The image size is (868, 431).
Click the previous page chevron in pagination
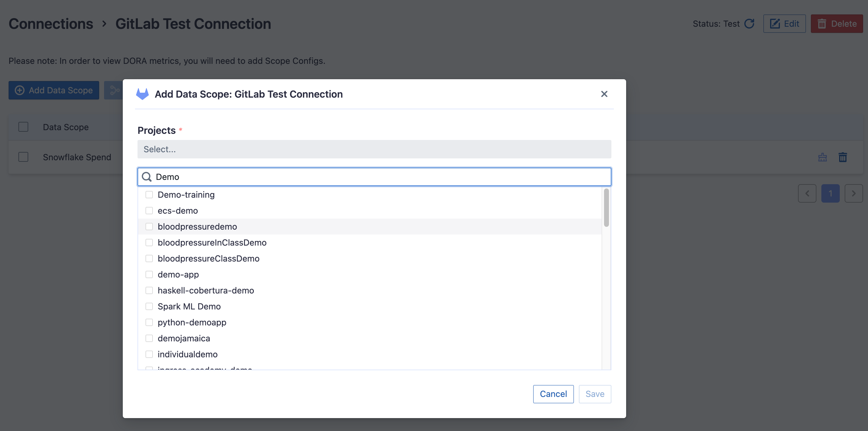coord(807,193)
